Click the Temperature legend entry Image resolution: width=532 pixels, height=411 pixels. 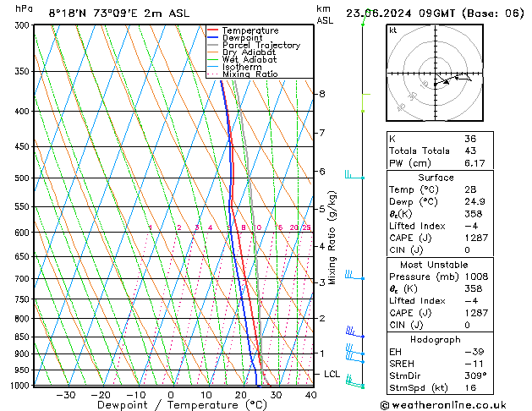coord(243,30)
